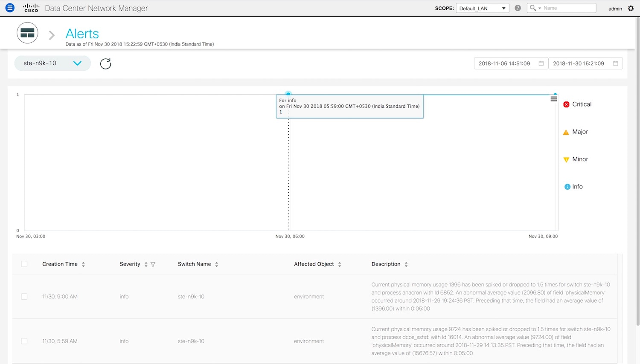Open the settings gear icon
The width and height of the screenshot is (640, 364).
tap(631, 8)
